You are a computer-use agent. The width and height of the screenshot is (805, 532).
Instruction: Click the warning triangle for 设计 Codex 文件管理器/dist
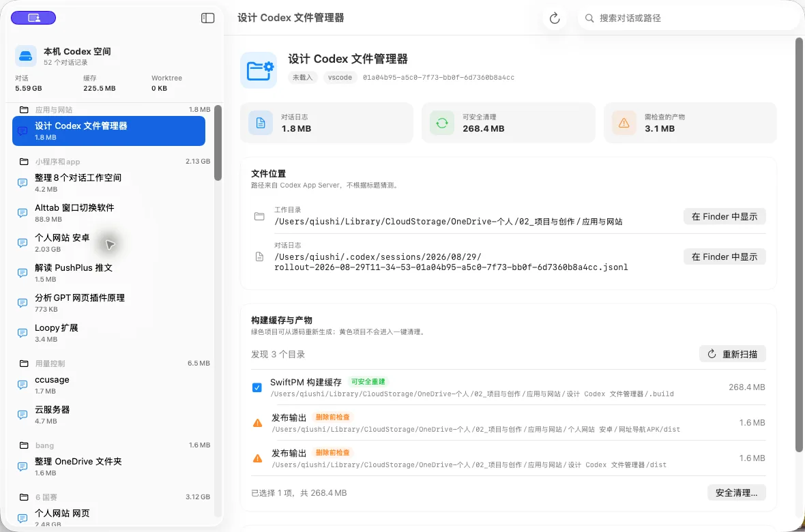click(258, 458)
